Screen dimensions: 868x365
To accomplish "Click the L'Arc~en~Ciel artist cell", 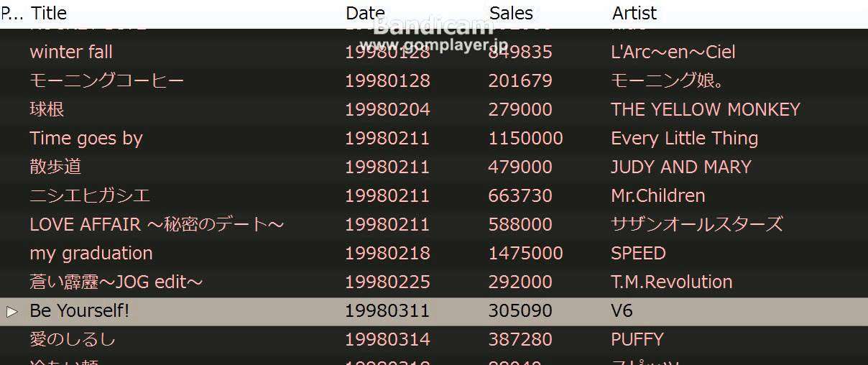I will pyautogui.click(x=673, y=52).
